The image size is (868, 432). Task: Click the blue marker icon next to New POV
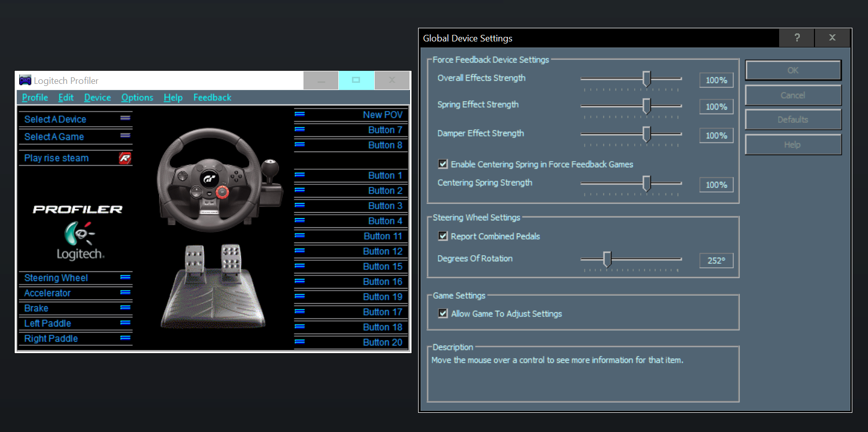click(299, 114)
